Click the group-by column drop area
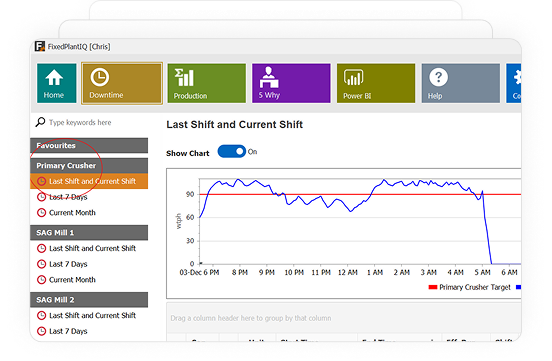The image size is (552, 361). pos(344,318)
